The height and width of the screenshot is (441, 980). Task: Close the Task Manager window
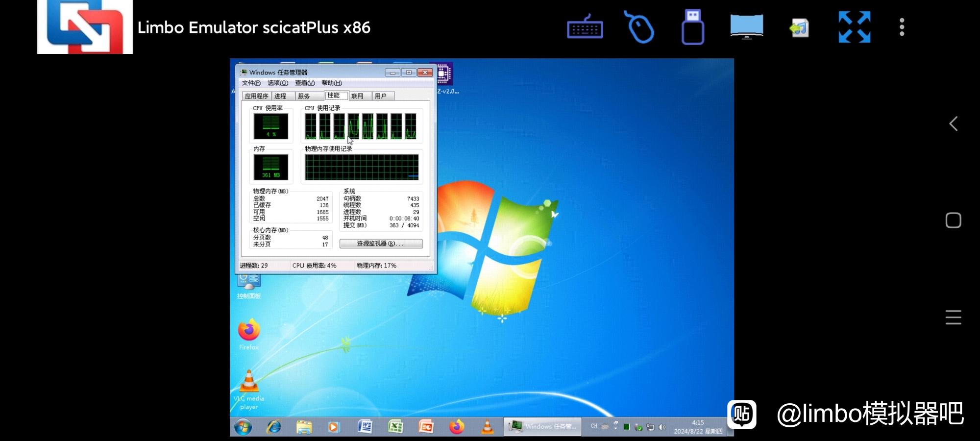click(x=425, y=73)
